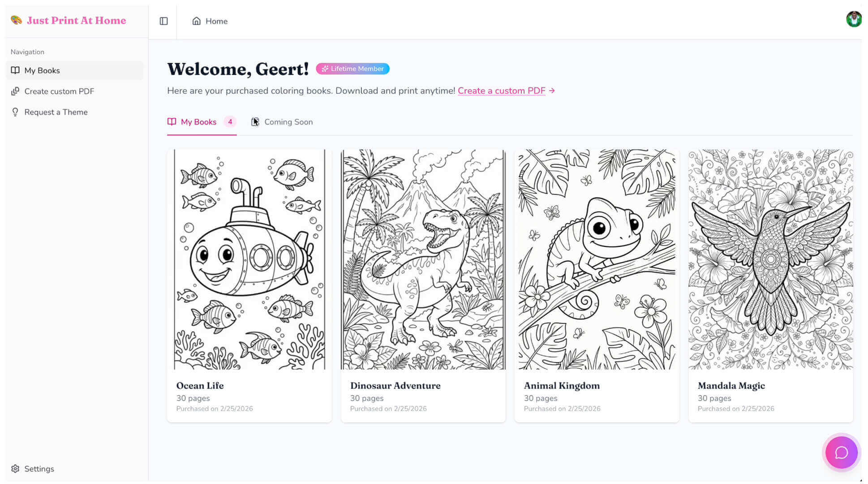Screen dimensions: 868x484
Task: Open the chat support bubble
Action: coord(841,453)
